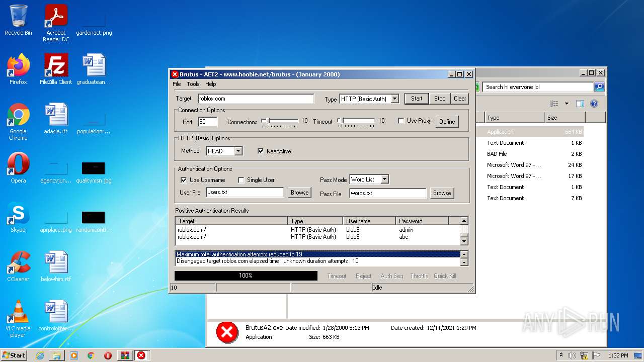Launch CCleaner from desktop

click(x=18, y=266)
